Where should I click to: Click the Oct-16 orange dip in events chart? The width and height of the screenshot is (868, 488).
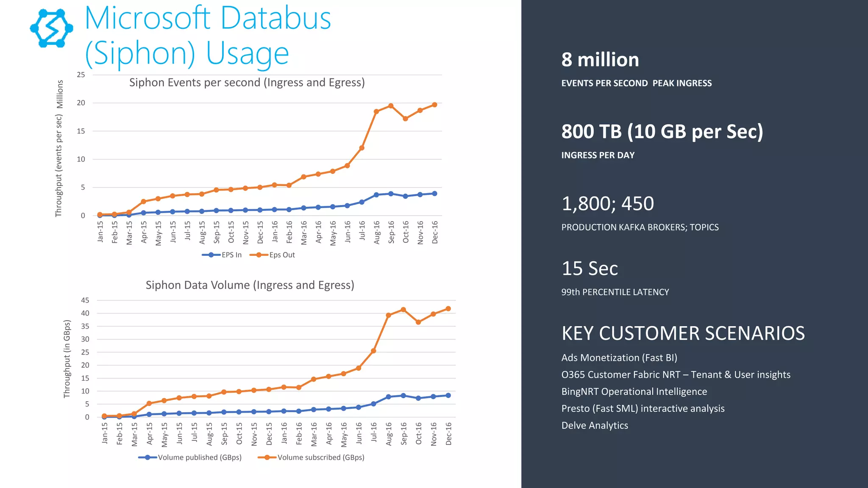click(x=406, y=119)
